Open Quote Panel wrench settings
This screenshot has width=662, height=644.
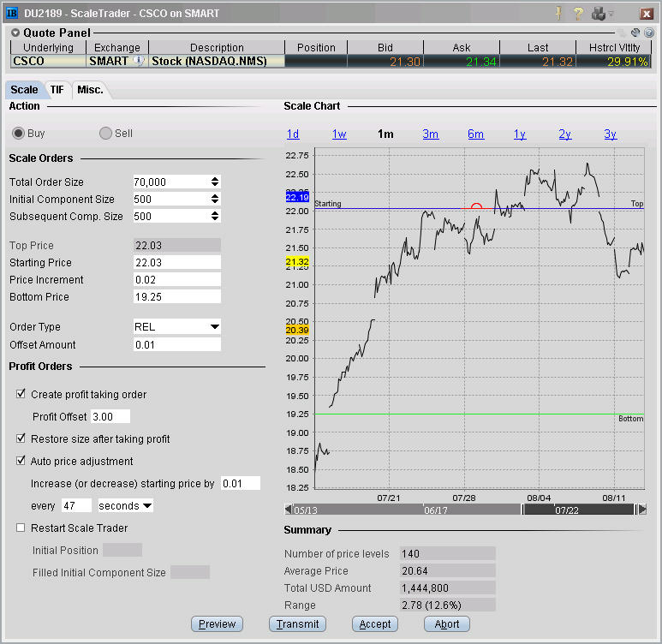(x=635, y=33)
